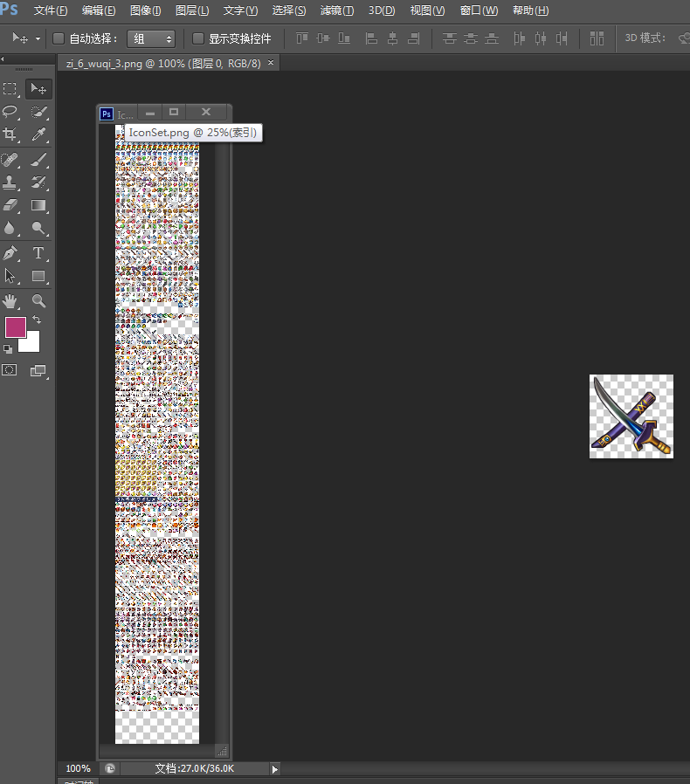
Task: Select the Pen tool
Action: pos(10,253)
